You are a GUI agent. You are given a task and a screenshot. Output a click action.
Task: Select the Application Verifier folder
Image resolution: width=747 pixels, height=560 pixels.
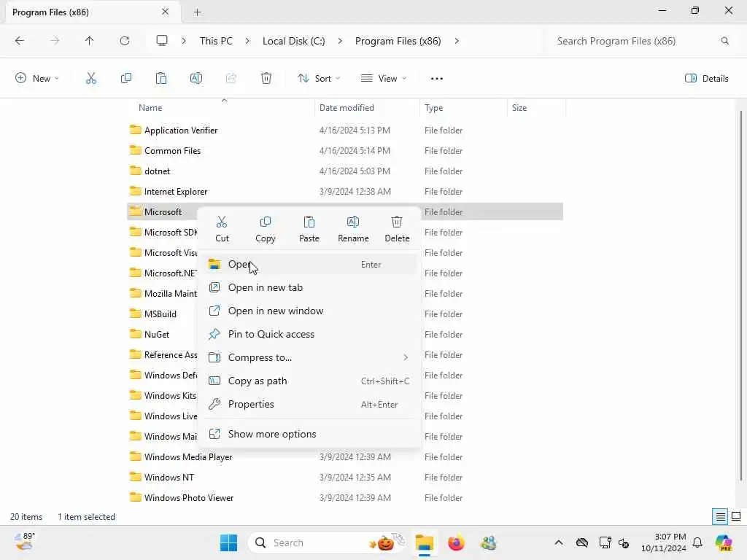(345, 131)
